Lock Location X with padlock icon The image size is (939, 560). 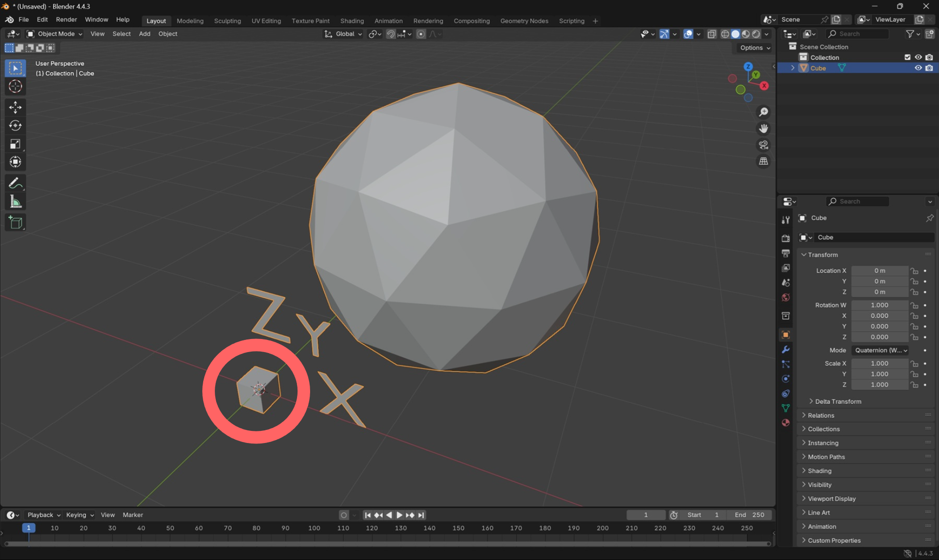[914, 271]
